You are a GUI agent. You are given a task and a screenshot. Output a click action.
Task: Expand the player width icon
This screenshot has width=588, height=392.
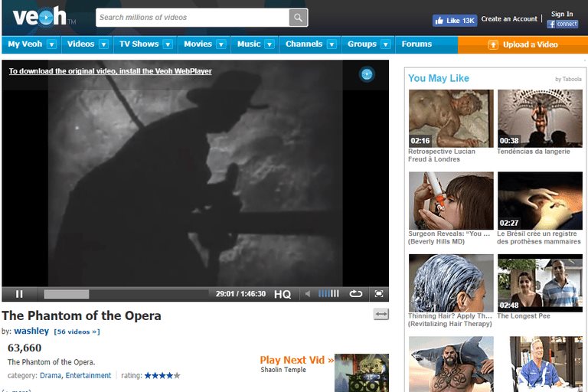click(381, 314)
